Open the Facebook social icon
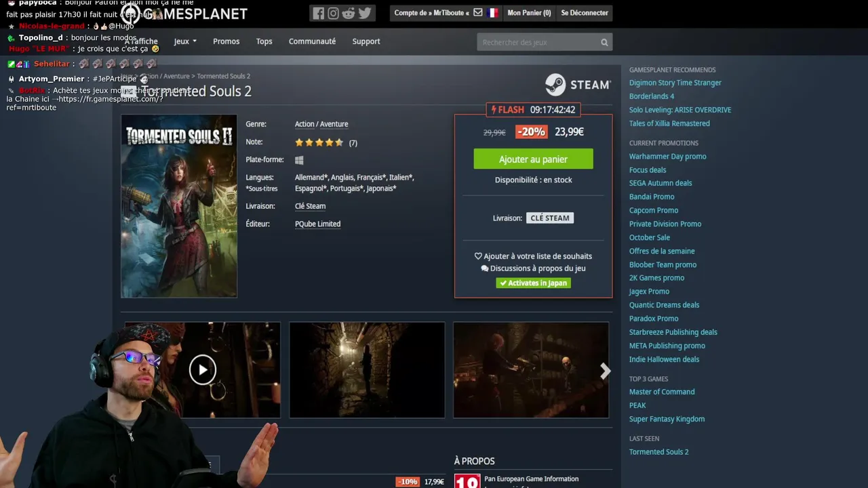Image resolution: width=868 pixels, height=488 pixels. point(319,13)
